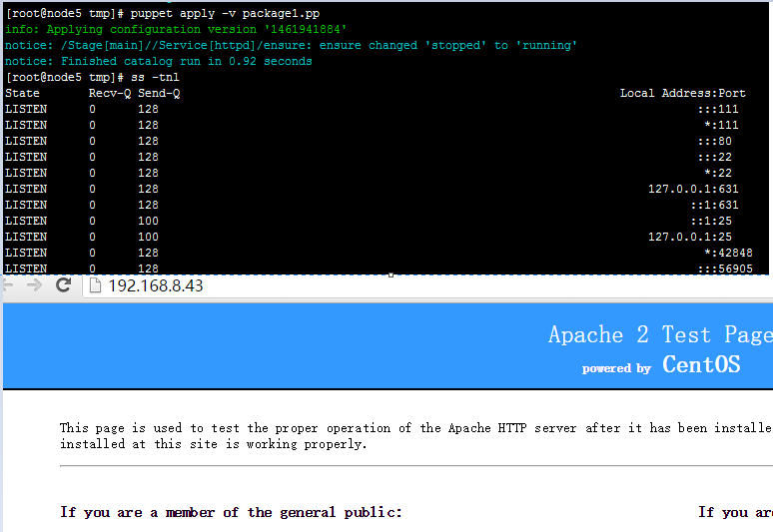Click the 'puppet apply -v package1.pp' command line

tap(162, 13)
